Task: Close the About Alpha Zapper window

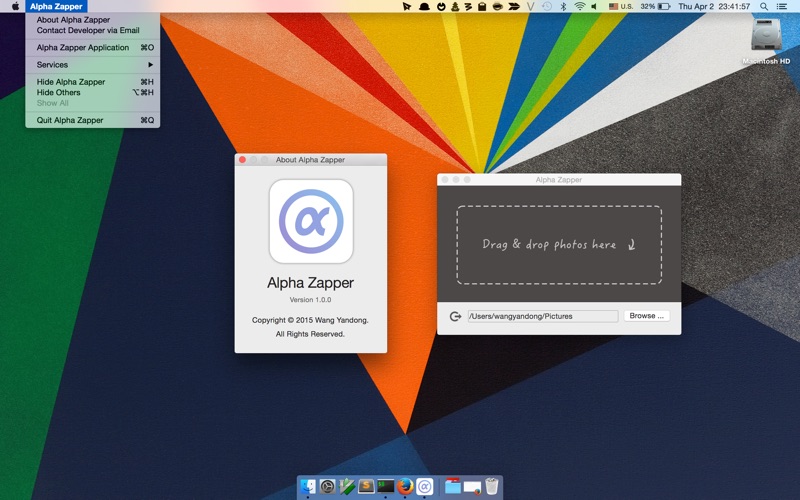Action: tap(242, 160)
